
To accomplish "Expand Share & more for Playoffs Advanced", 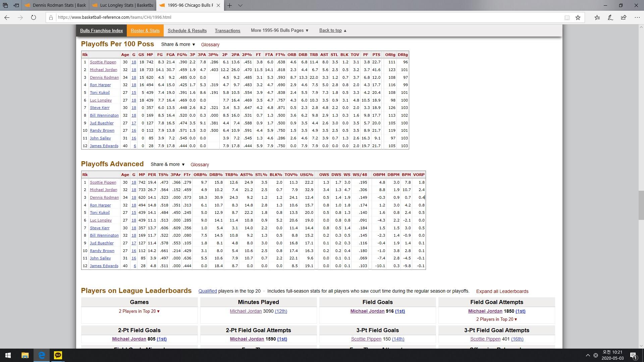I will [167, 165].
